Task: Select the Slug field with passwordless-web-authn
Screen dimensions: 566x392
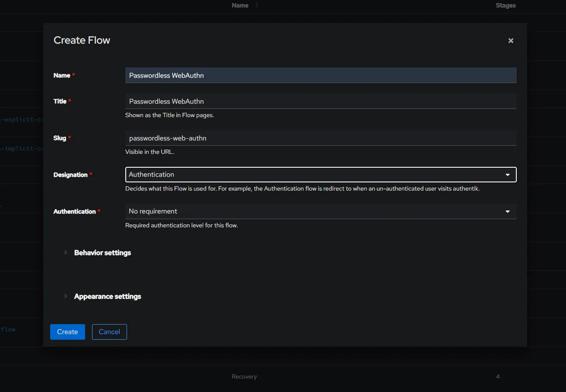Action: [321, 138]
